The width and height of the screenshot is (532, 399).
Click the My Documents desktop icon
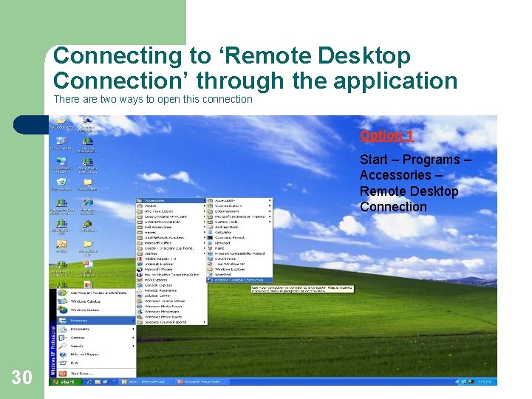[x=61, y=123]
